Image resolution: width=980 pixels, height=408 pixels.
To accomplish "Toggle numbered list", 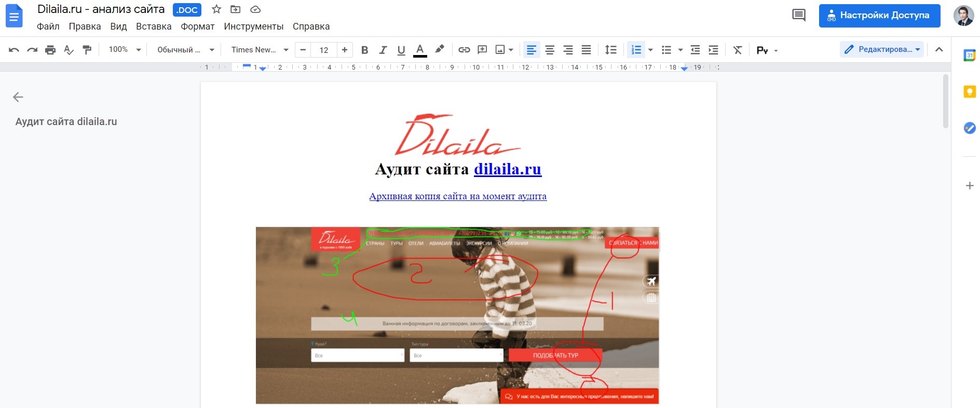I will 636,50.
